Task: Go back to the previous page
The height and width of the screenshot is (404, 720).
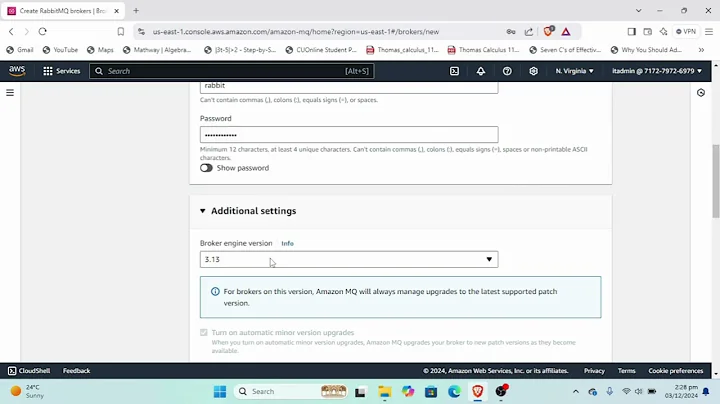Action: (11, 32)
